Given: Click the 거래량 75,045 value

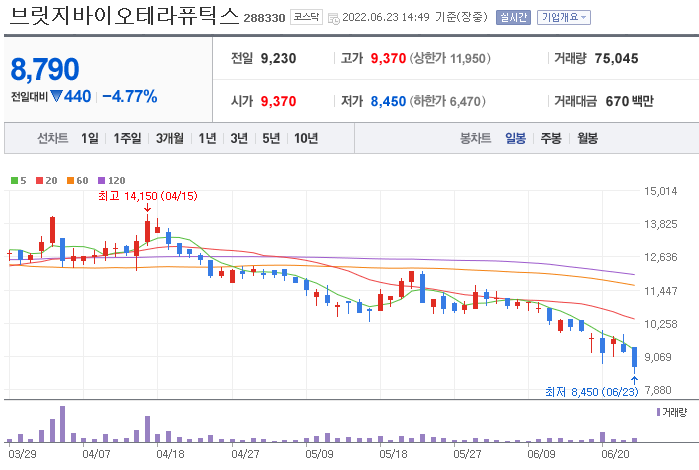Looking at the screenshot, I should pyautogui.click(x=617, y=58).
